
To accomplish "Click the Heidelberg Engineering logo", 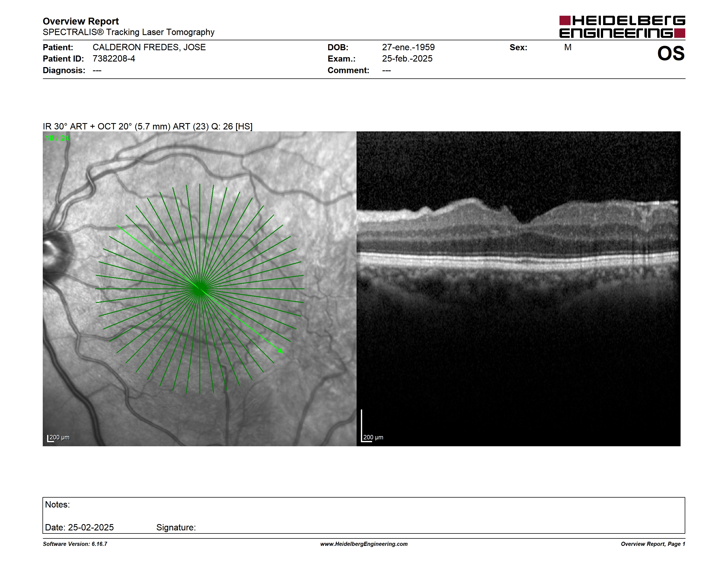I will pyautogui.click(x=622, y=27).
